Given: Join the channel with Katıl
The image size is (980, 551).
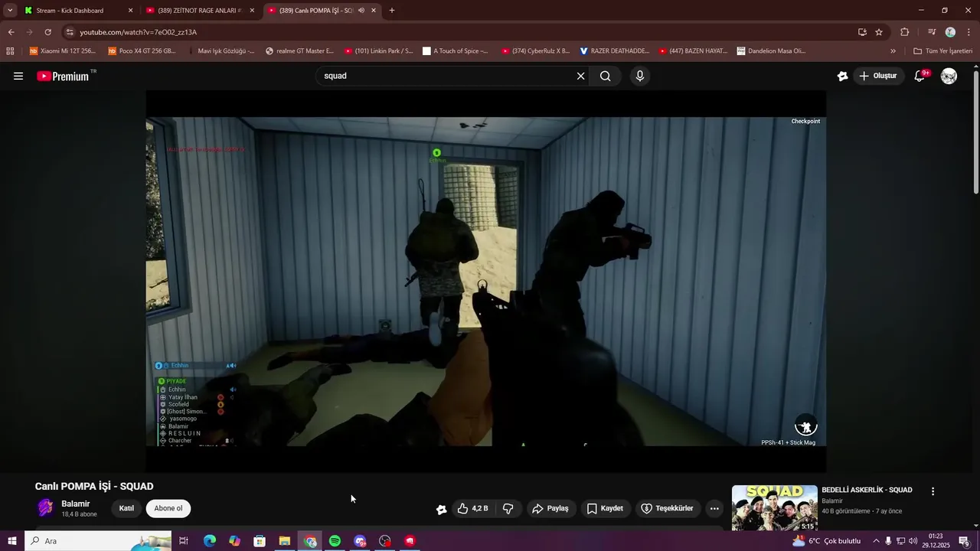Looking at the screenshot, I should point(126,508).
